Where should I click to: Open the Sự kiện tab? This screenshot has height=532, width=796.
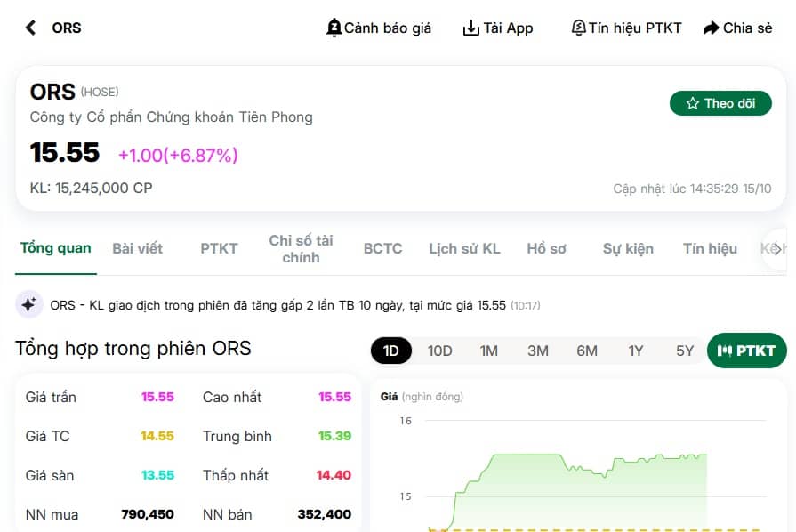(x=628, y=249)
